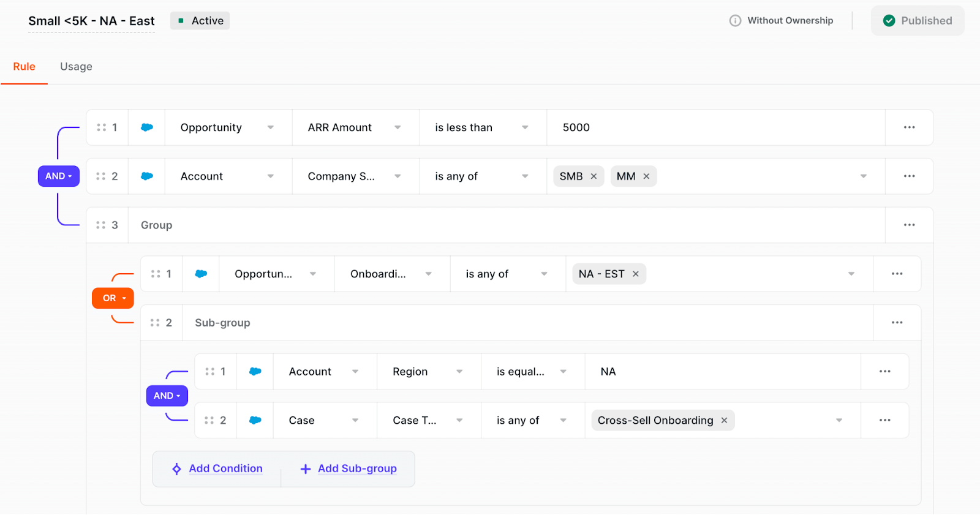The image size is (980, 515).
Task: Open the Region field dropdown
Action: click(x=429, y=372)
